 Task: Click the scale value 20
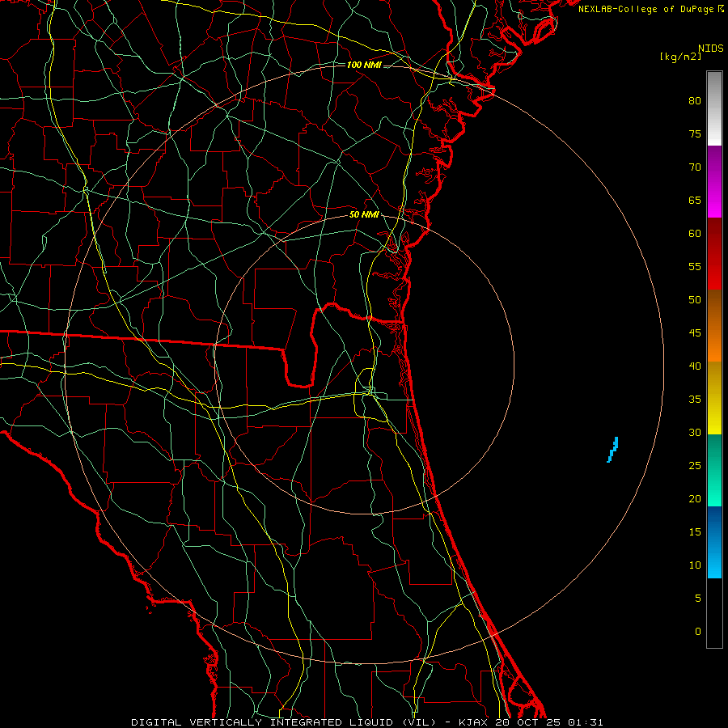coord(695,499)
